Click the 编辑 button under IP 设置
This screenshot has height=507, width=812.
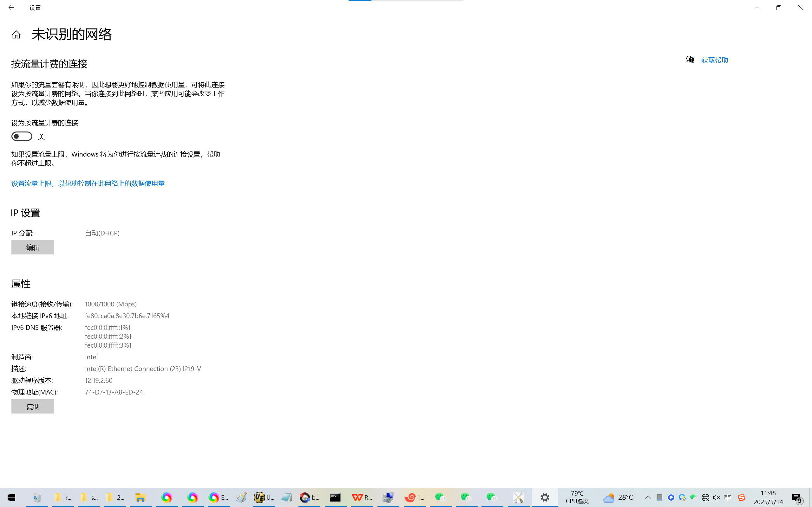pos(33,247)
